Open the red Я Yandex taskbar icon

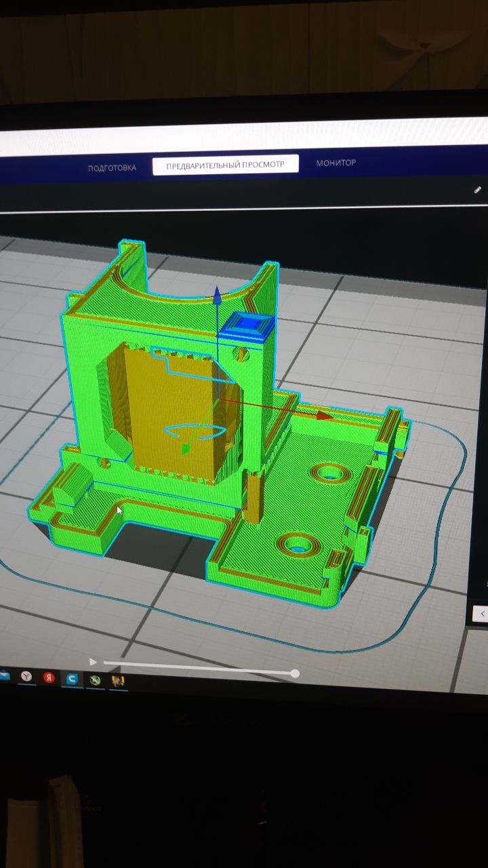click(49, 677)
